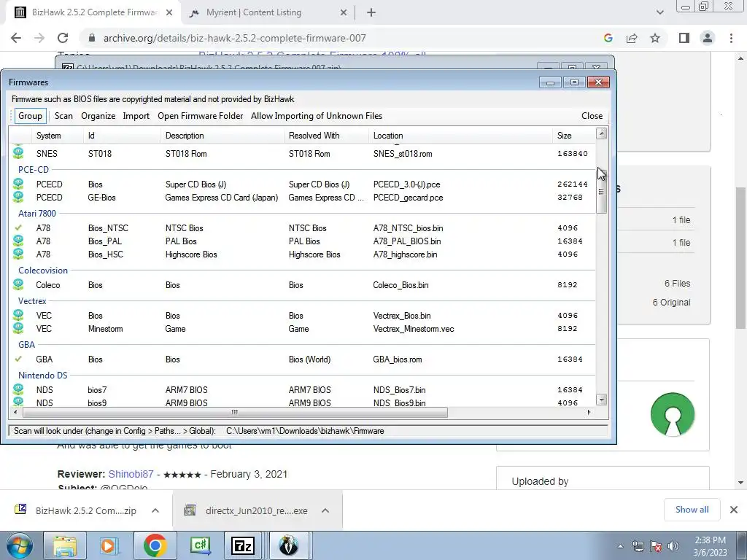The width and height of the screenshot is (747, 560).
Task: Click firmware list horizontal scrollbar thumb
Action: (235, 413)
